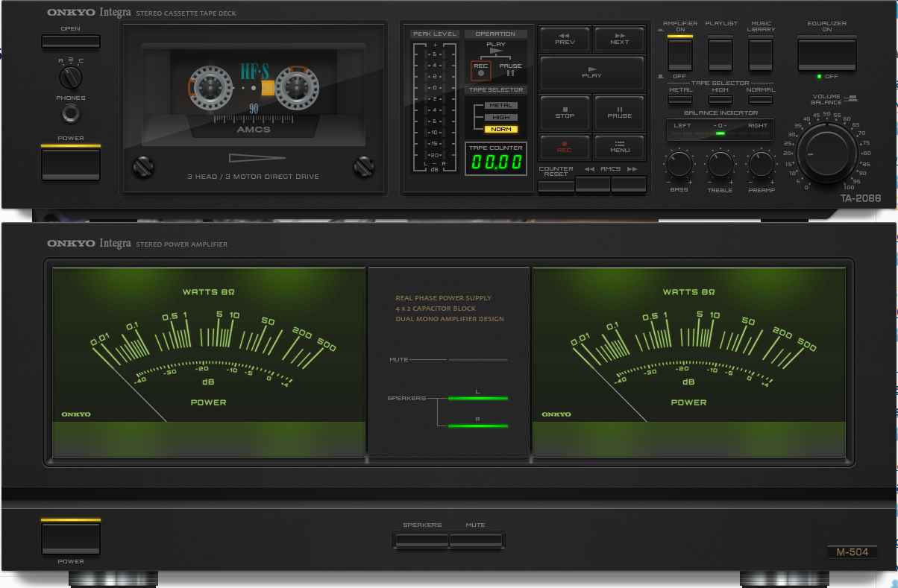Click the large VOLUME knob

tap(826, 154)
